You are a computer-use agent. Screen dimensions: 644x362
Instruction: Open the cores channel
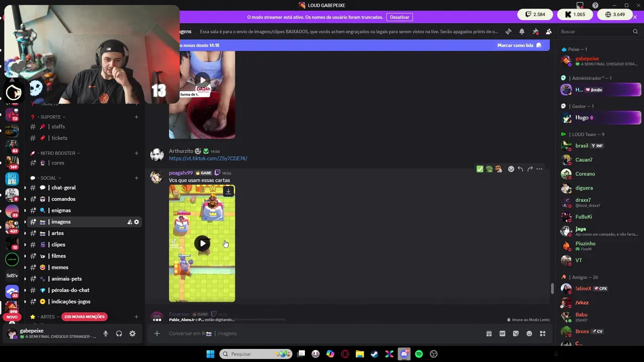(85, 163)
